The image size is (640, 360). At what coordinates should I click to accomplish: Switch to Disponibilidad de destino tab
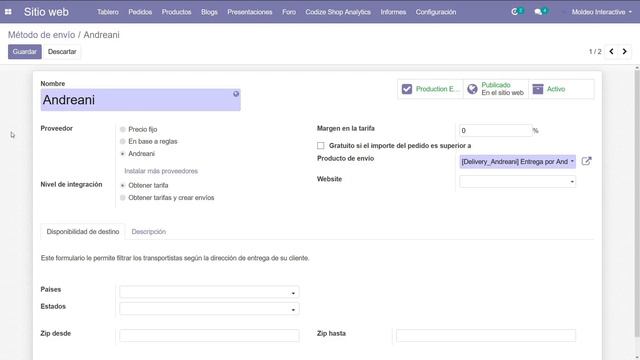coord(83,231)
